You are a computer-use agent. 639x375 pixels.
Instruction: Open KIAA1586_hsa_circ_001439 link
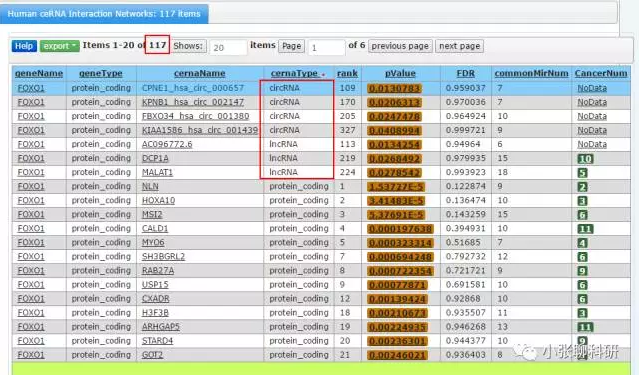pyautogui.click(x=200, y=130)
